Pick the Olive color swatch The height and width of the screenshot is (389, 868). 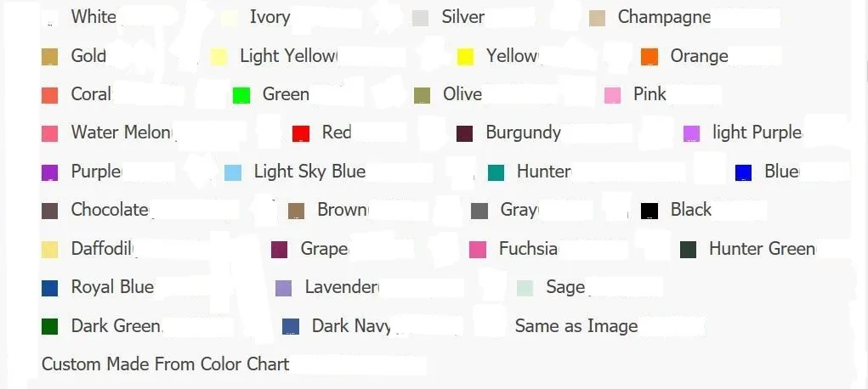pos(423,95)
